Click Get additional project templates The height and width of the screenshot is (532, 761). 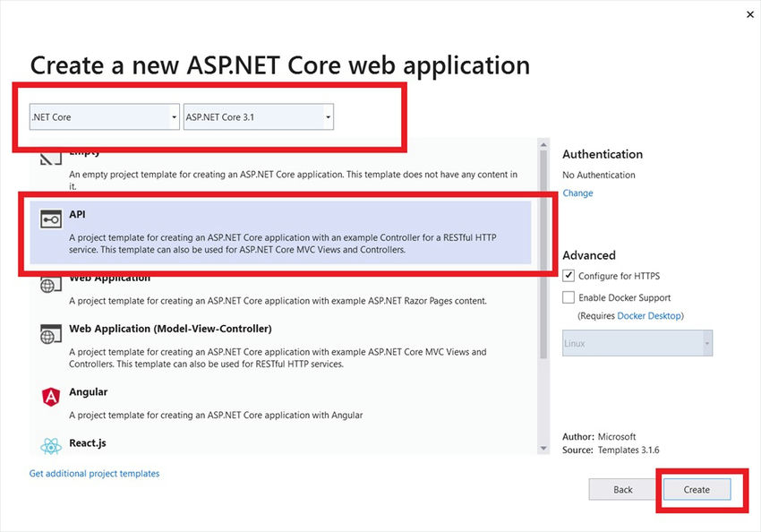93,473
